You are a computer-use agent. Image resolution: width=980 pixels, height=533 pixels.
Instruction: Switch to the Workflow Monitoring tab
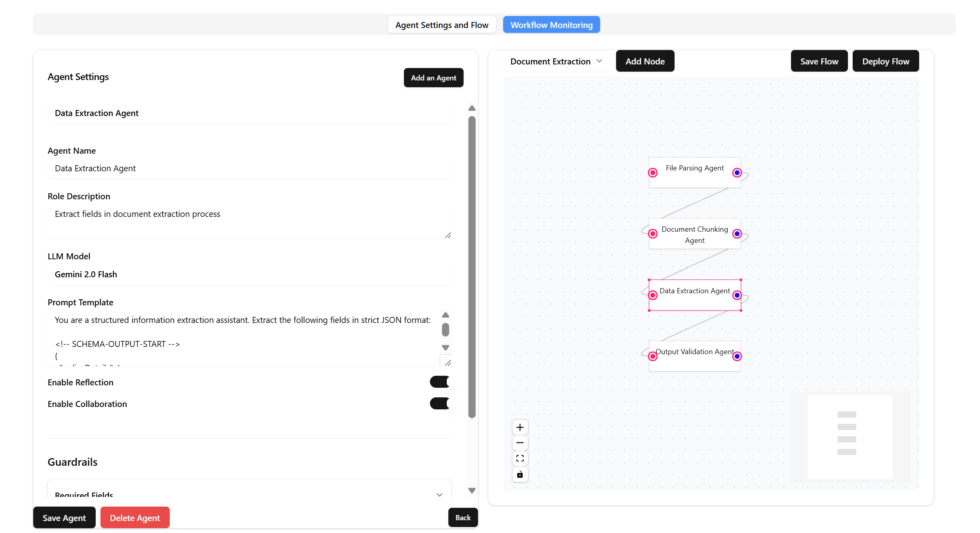[551, 24]
